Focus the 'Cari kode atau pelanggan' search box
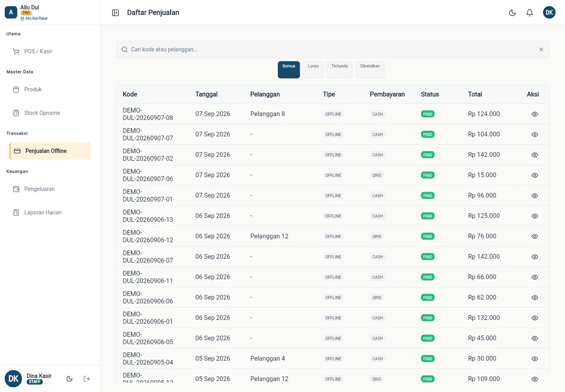This screenshot has width=565, height=392. 333,49
